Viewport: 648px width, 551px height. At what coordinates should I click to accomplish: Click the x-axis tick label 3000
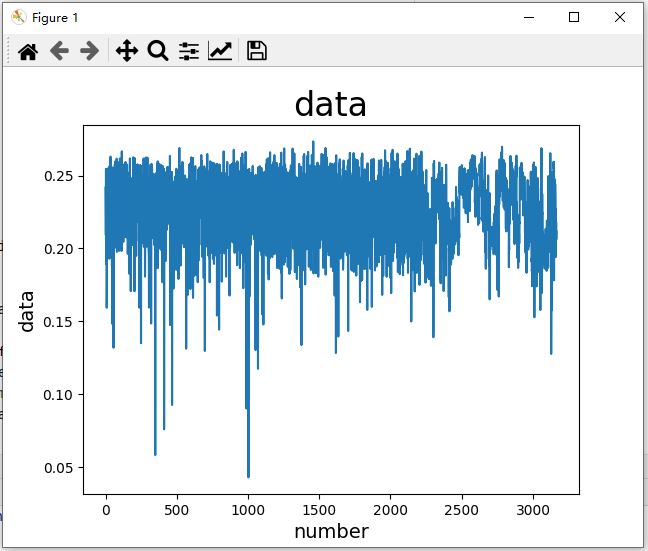click(x=533, y=510)
